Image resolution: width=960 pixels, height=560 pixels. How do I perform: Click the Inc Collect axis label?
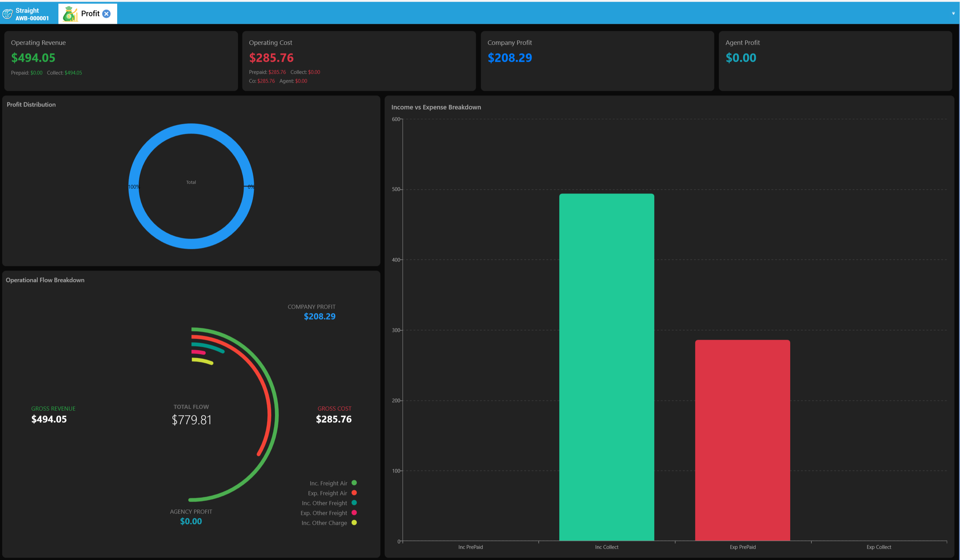[606, 547]
